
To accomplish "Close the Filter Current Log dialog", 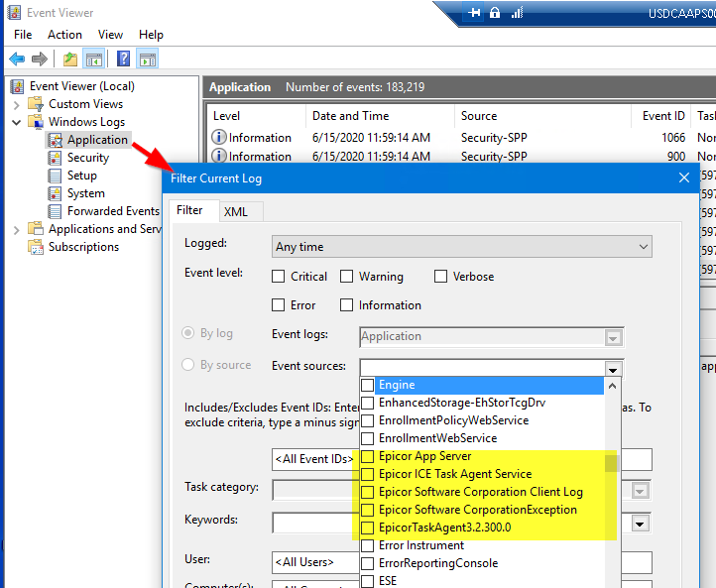I will click(683, 177).
